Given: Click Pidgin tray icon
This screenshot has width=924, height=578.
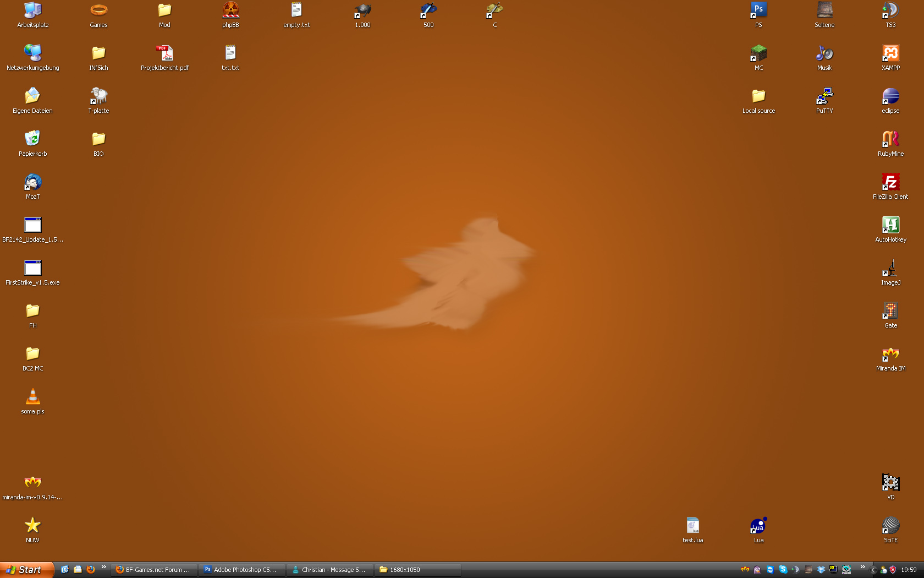Looking at the screenshot, I should (x=757, y=570).
